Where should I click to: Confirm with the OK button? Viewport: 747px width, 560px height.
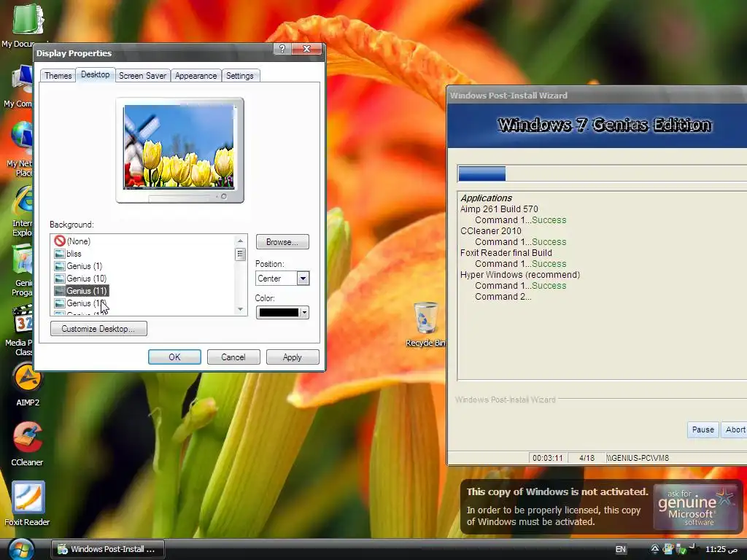(x=174, y=357)
